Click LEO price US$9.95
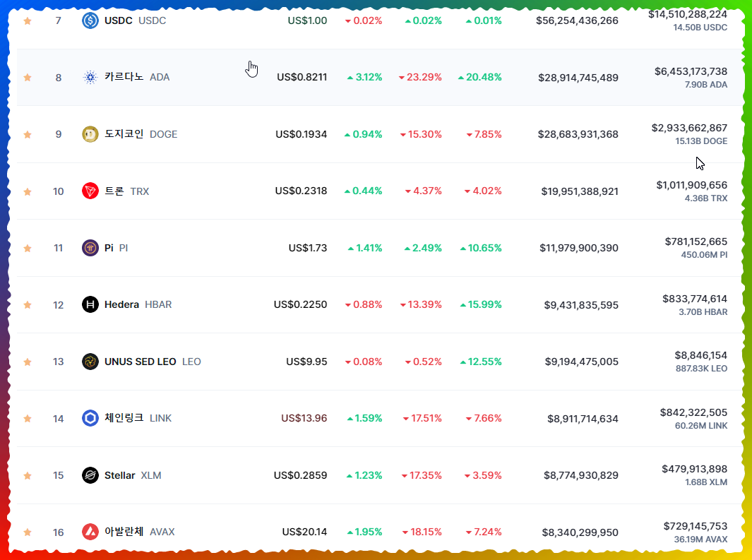Screen dimensions: 752x560 pos(307,362)
